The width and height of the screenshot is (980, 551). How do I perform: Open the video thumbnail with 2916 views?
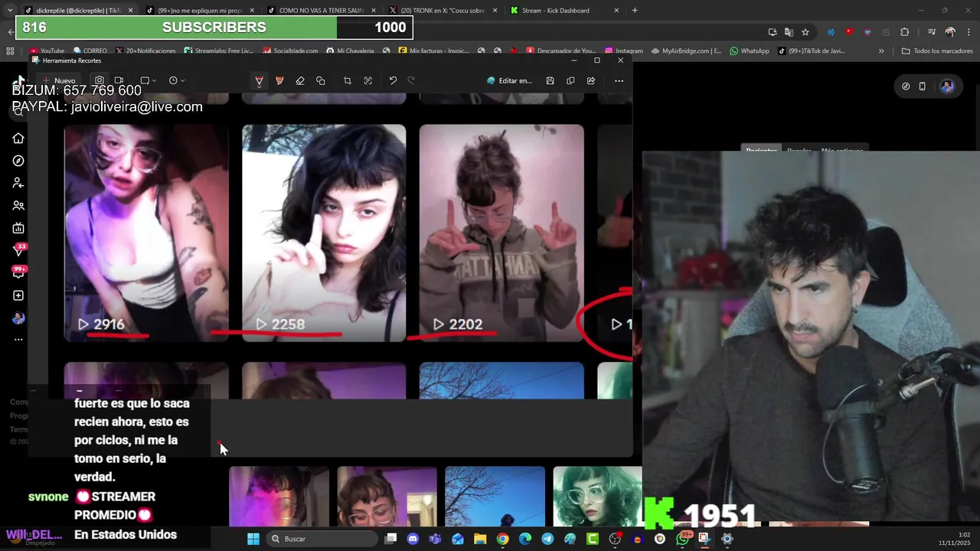click(146, 233)
